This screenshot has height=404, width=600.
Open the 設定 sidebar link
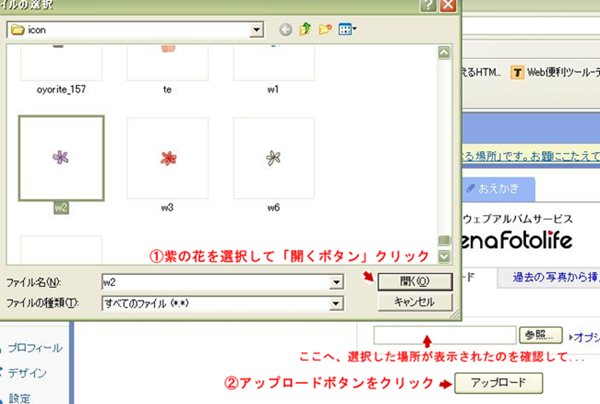click(19, 398)
